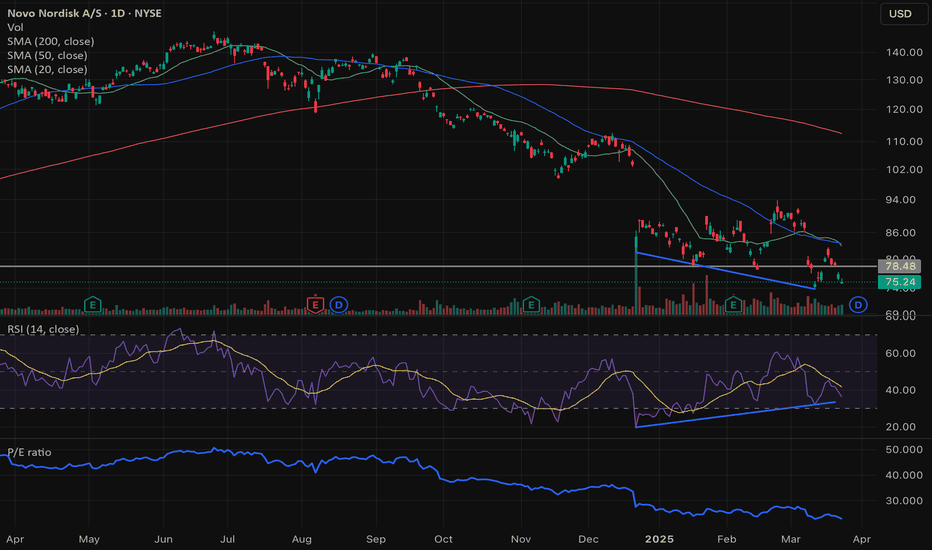Select the Vol indicator legend
This screenshot has height=550, width=932.
(x=15, y=27)
